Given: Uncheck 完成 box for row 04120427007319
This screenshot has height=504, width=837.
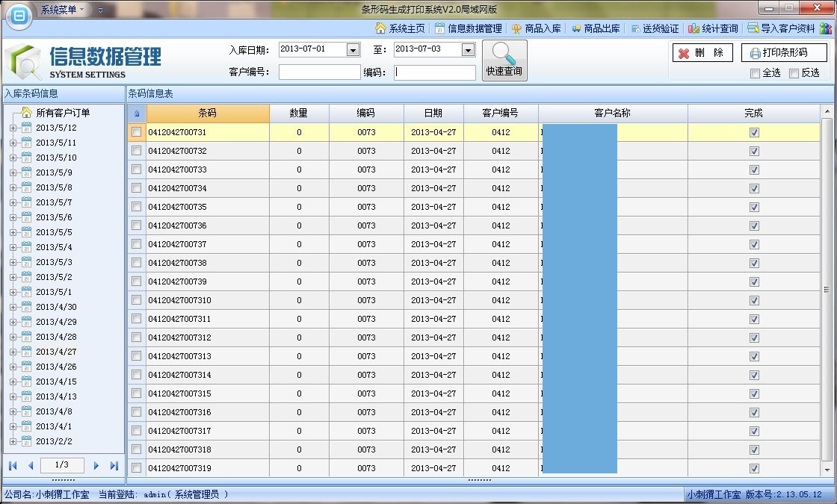Looking at the screenshot, I should (x=754, y=468).
